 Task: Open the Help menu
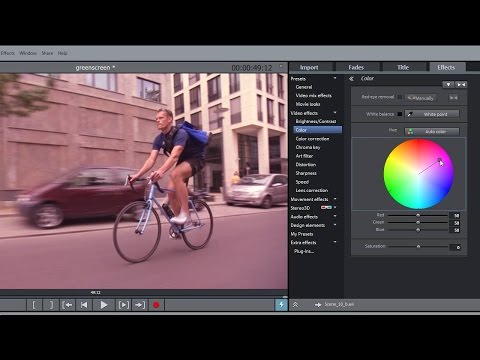[x=63, y=53]
